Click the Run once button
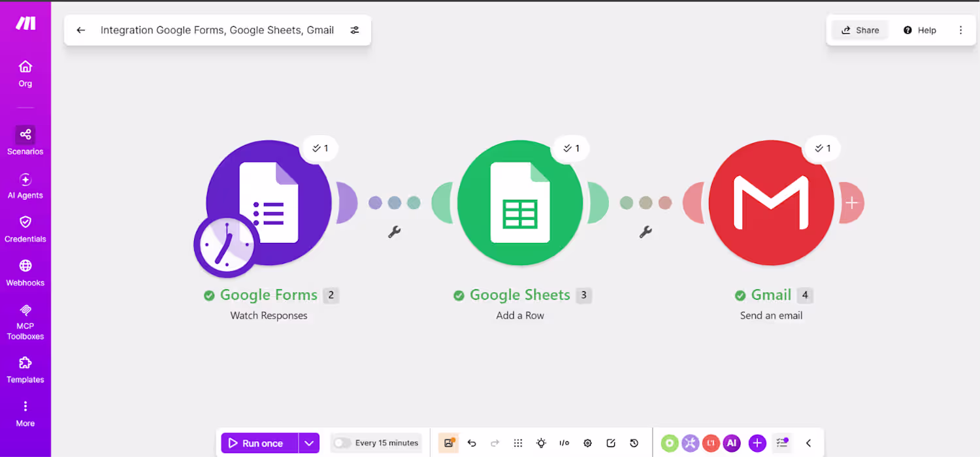This screenshot has height=457, width=980. pyautogui.click(x=259, y=443)
